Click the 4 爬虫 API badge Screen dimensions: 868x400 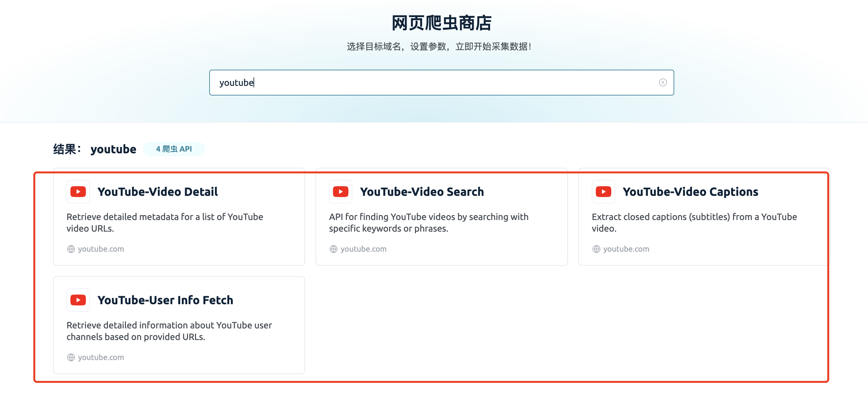(174, 149)
